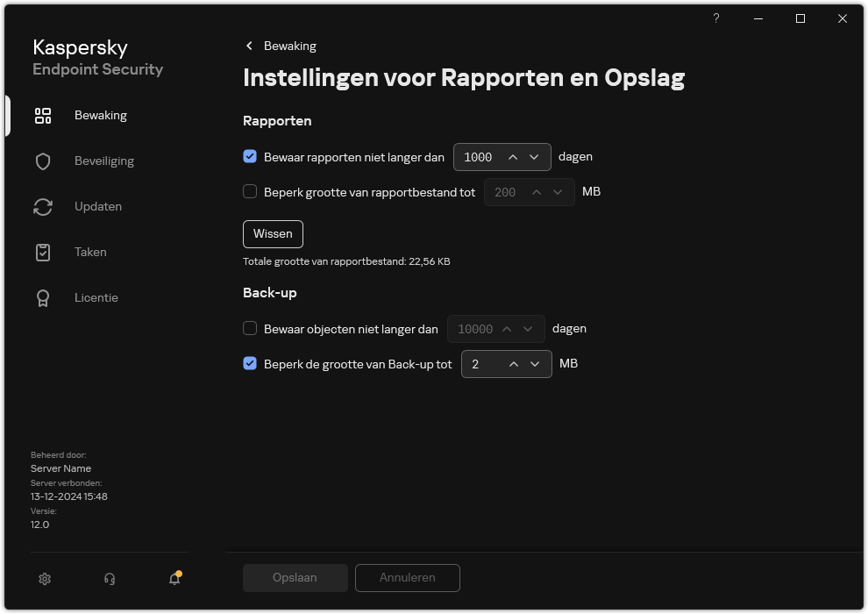868x614 pixels.
Task: Open application settings via gear icon
Action: (x=44, y=579)
